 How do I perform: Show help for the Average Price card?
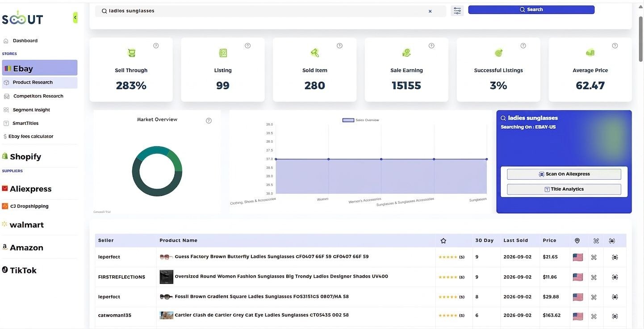coord(615,46)
